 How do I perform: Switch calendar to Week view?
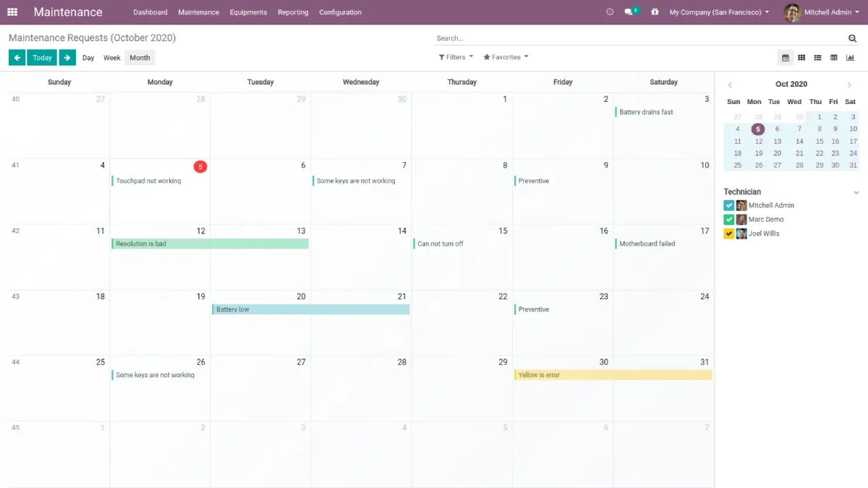coord(112,58)
